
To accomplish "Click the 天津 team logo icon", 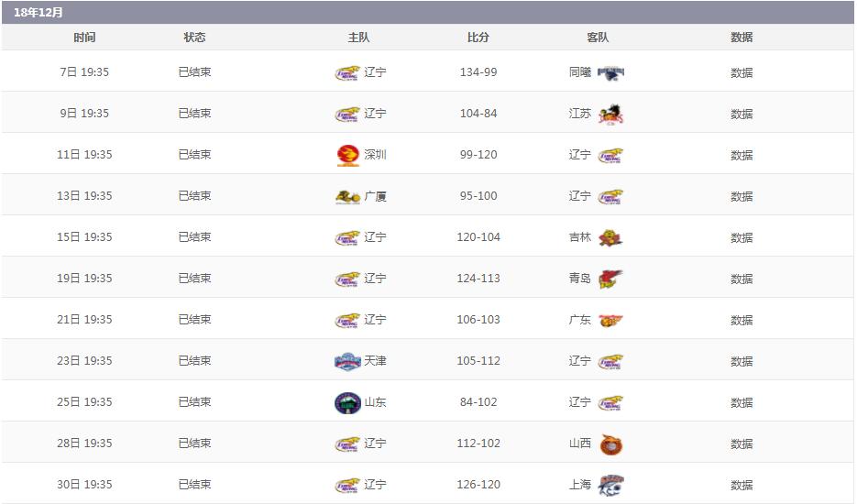I will 347,361.
